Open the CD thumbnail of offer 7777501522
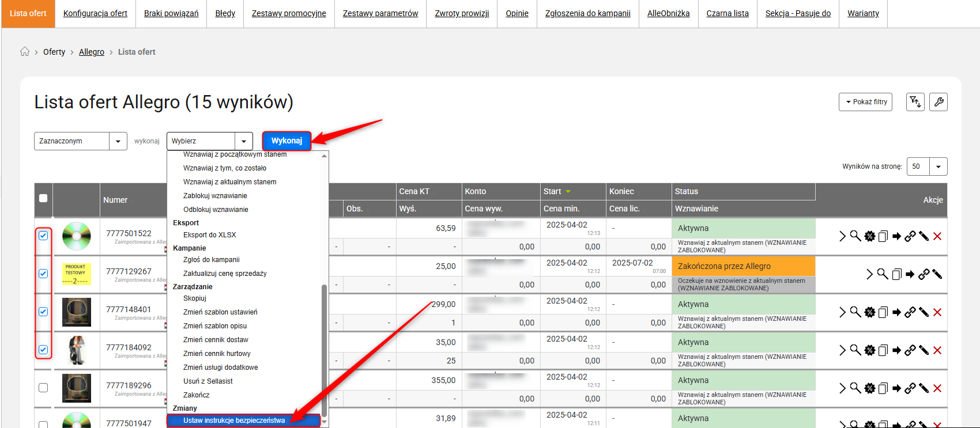The width and height of the screenshot is (980, 428). click(x=77, y=236)
